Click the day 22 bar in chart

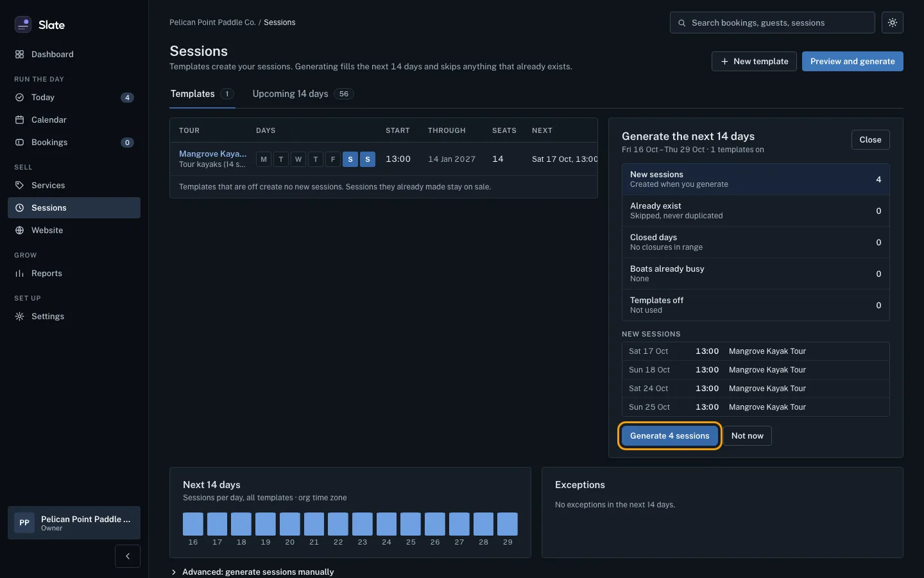[338, 524]
